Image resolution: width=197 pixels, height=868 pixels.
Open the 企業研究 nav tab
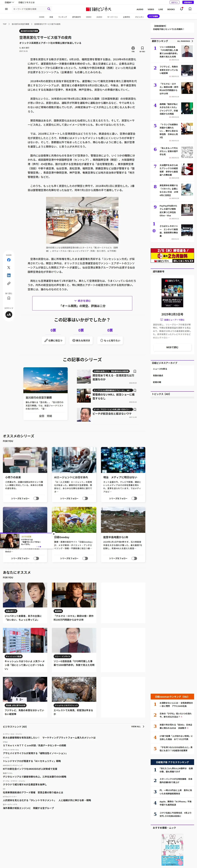[x=126, y=17]
